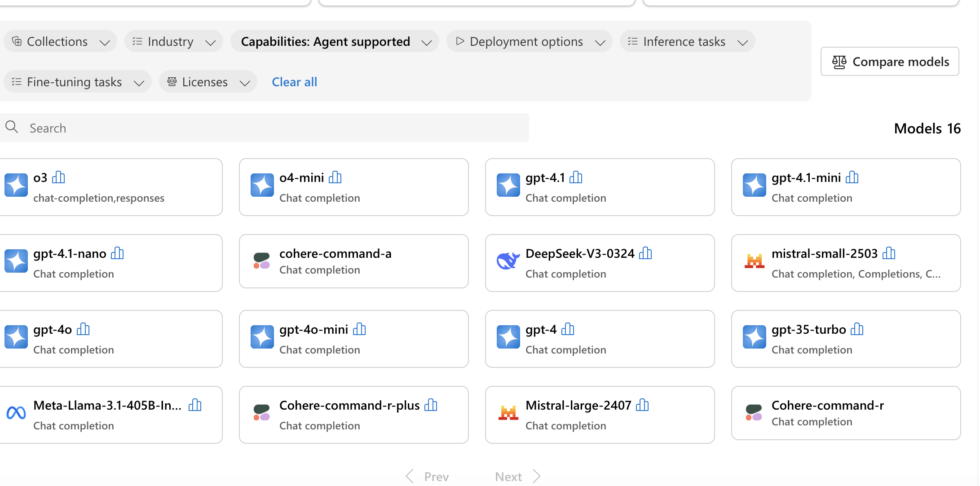Click the Meta logo on the Llama card

[16, 413]
